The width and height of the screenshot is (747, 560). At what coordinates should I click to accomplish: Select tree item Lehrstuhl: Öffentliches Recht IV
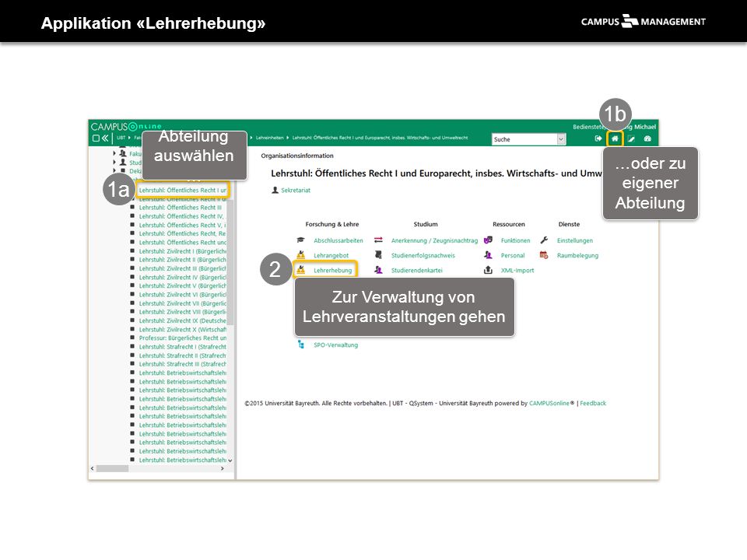click(x=181, y=216)
